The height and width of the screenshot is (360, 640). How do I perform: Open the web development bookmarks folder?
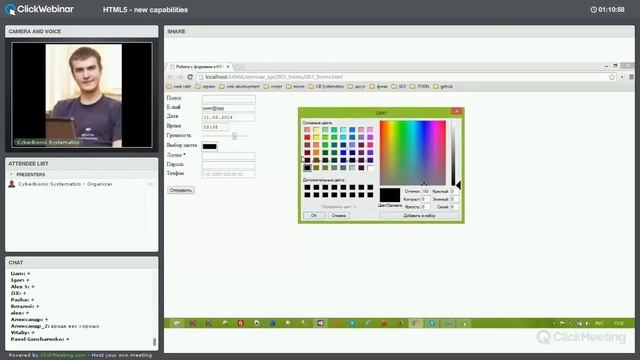point(239,87)
